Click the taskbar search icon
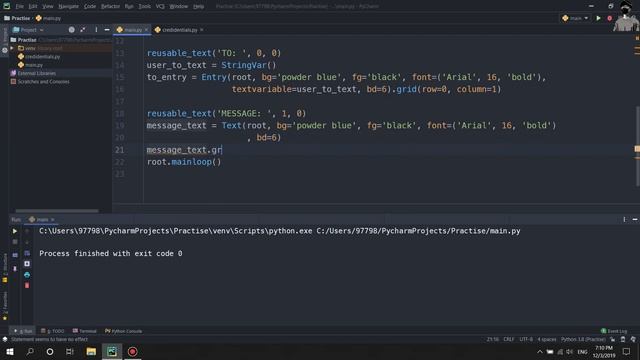640x360 pixels. click(30, 351)
